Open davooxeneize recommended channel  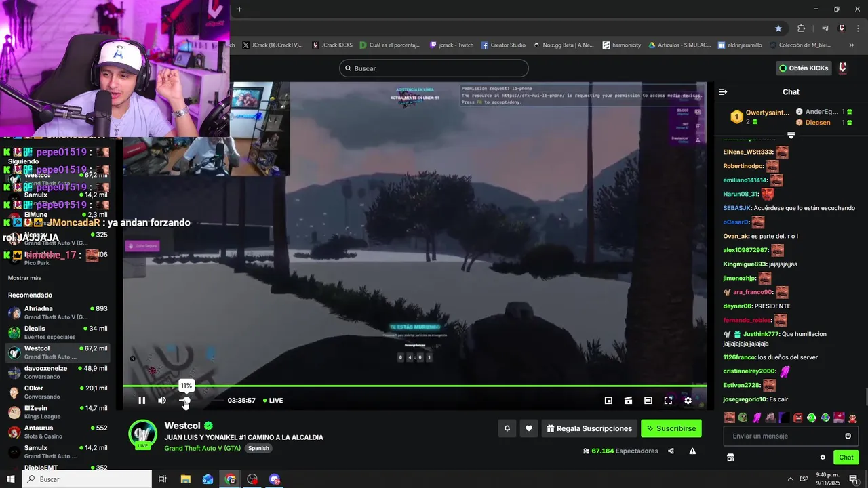[58, 372]
